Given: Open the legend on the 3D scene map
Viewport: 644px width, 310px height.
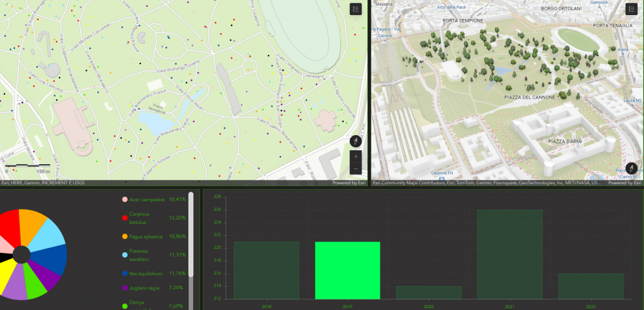Looking at the screenshot, I should pos(631,9).
